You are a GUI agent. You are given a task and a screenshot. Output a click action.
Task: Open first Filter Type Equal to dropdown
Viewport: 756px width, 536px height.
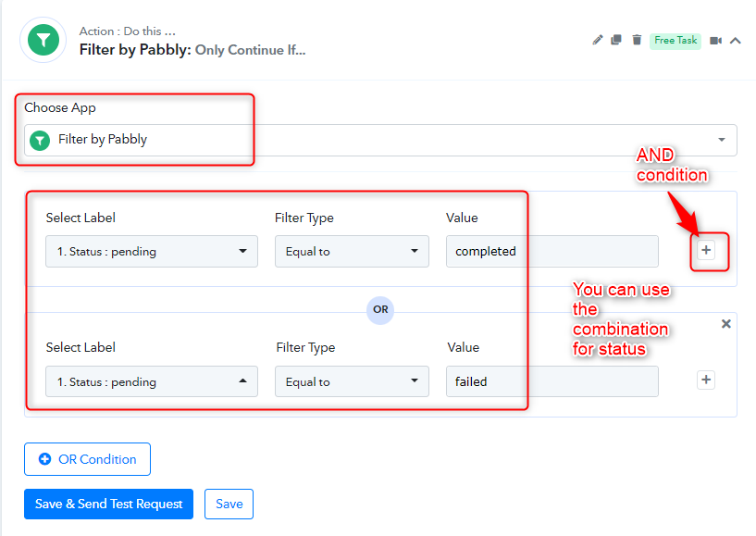pyautogui.click(x=352, y=252)
